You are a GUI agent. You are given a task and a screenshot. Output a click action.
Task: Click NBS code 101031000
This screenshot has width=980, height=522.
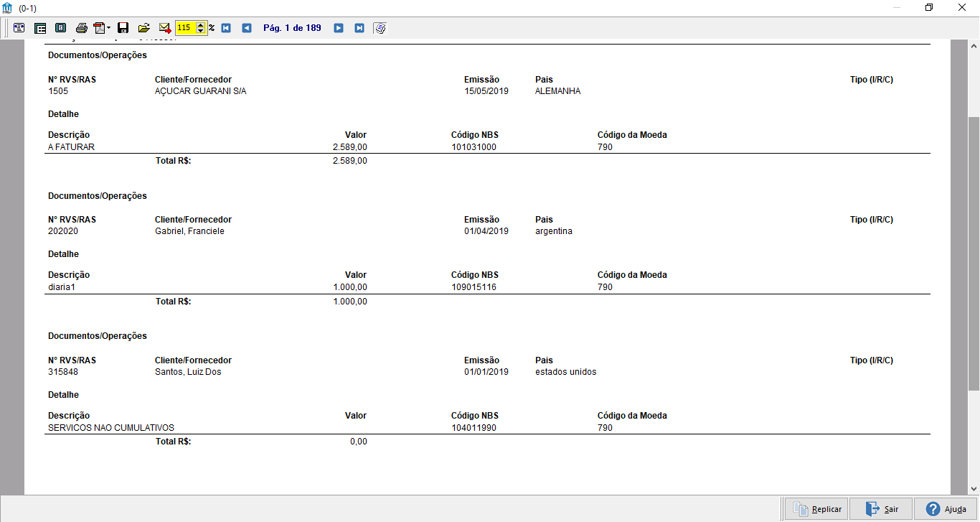coord(473,146)
